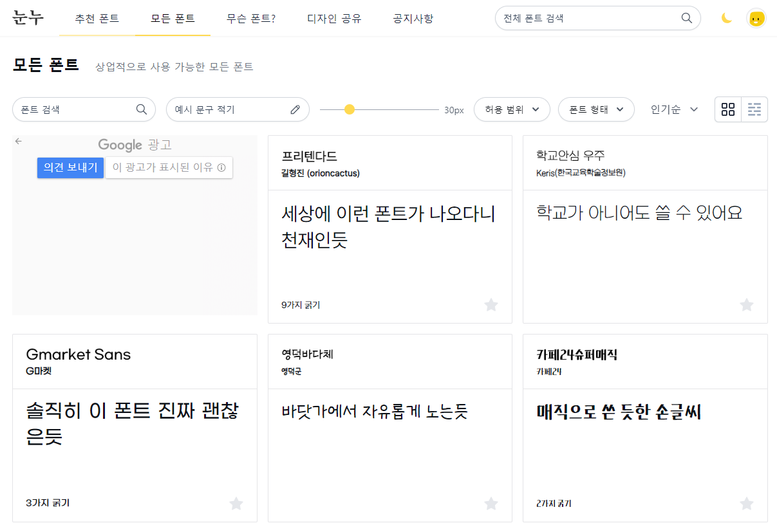
Task: Click the ad back arrow icon
Action: click(19, 141)
